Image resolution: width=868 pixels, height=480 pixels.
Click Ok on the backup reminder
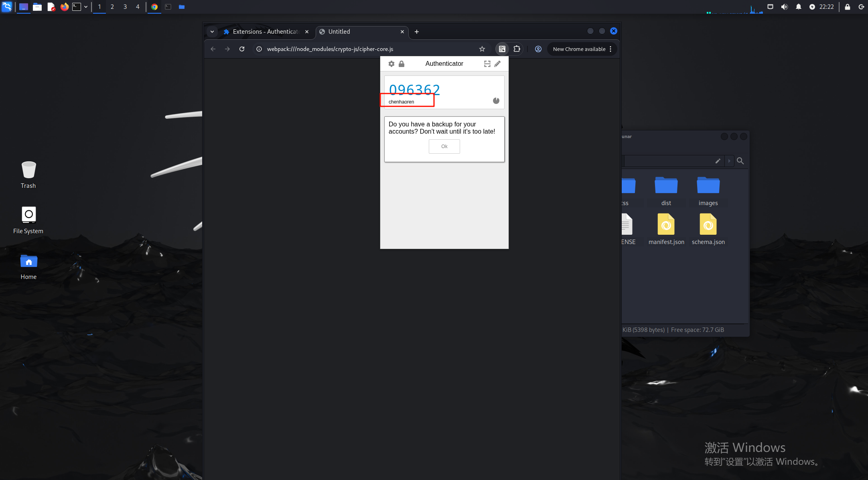(x=444, y=146)
